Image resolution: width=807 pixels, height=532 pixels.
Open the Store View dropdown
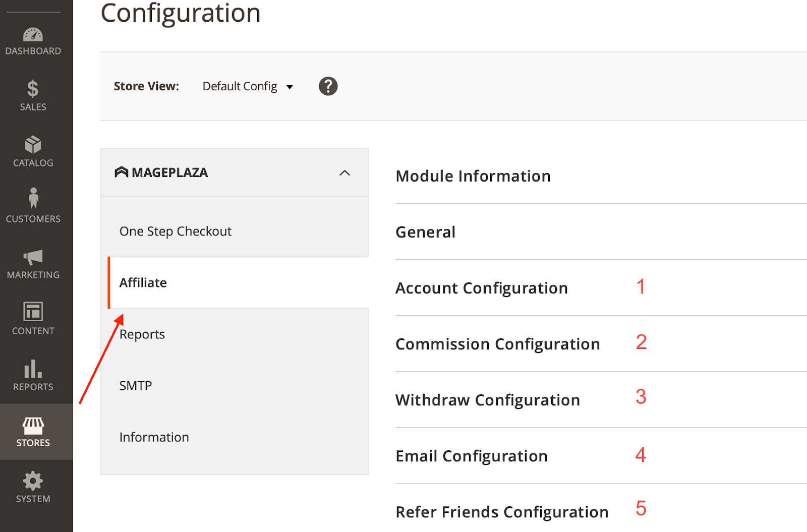pyautogui.click(x=248, y=86)
